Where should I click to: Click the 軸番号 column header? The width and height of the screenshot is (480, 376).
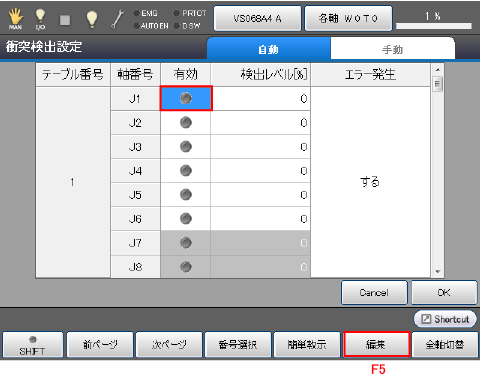[x=135, y=74]
